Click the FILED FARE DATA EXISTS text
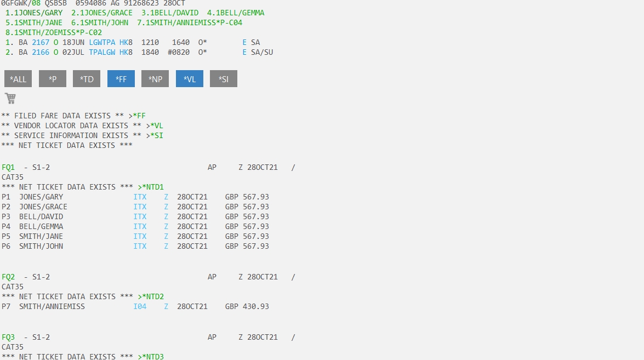This screenshot has height=360, width=644. click(62, 116)
